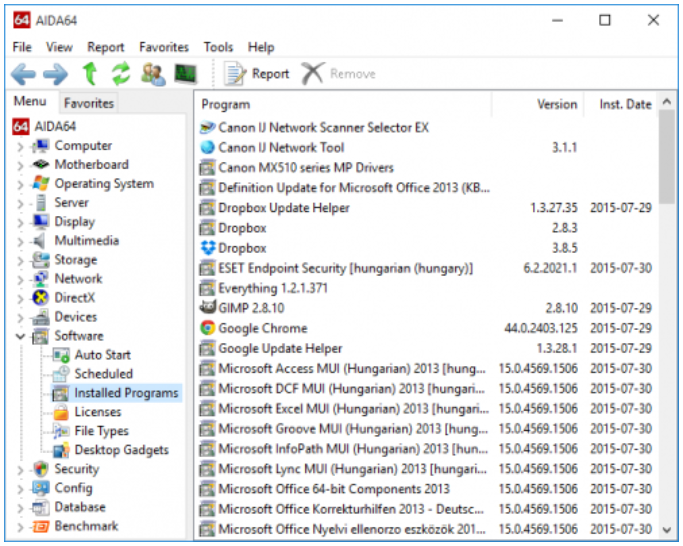
Task: Select the Network icon in tree
Action: point(41,279)
